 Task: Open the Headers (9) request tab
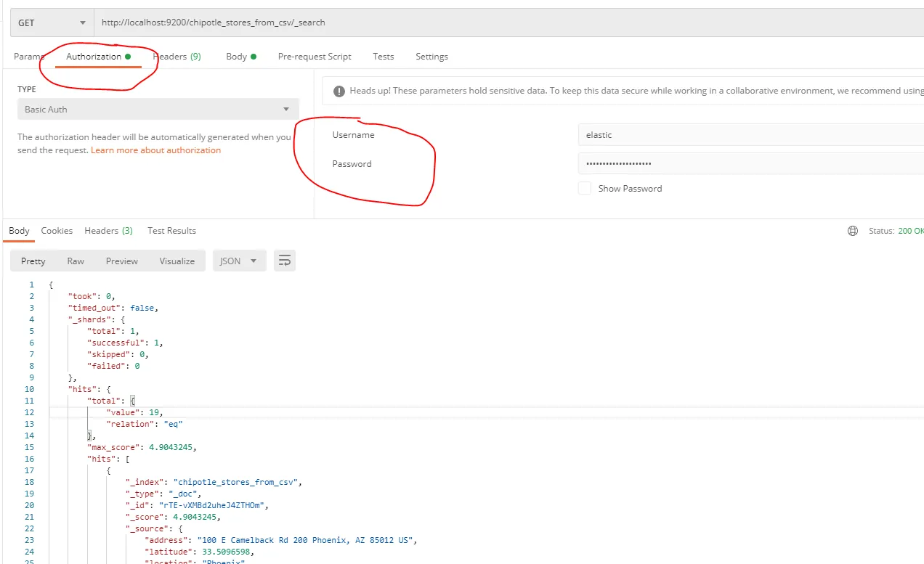[177, 57]
